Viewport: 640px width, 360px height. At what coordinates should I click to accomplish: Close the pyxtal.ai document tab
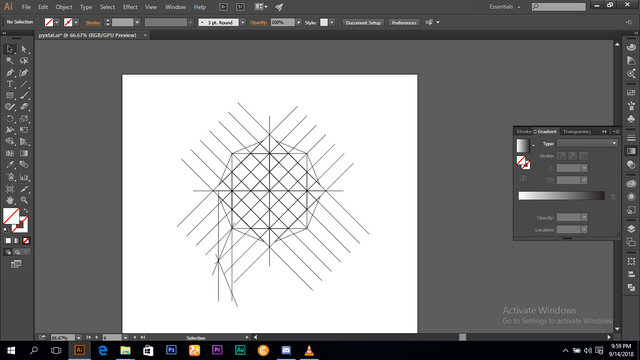pyautogui.click(x=145, y=36)
